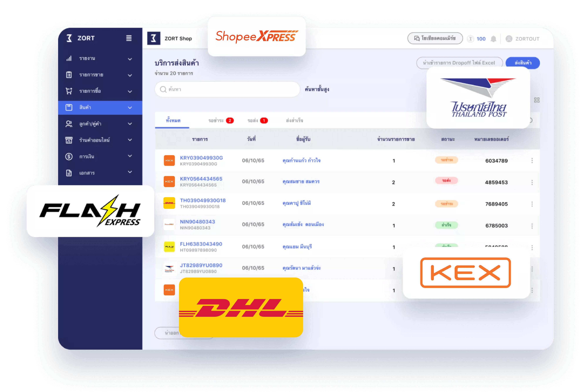Click the coin icon beside 100
This screenshot has width=587, height=392.
pyautogui.click(x=470, y=39)
